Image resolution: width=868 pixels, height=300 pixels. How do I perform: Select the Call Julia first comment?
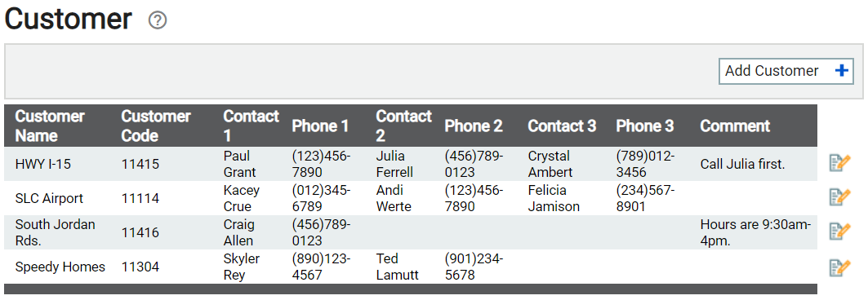[x=742, y=164]
